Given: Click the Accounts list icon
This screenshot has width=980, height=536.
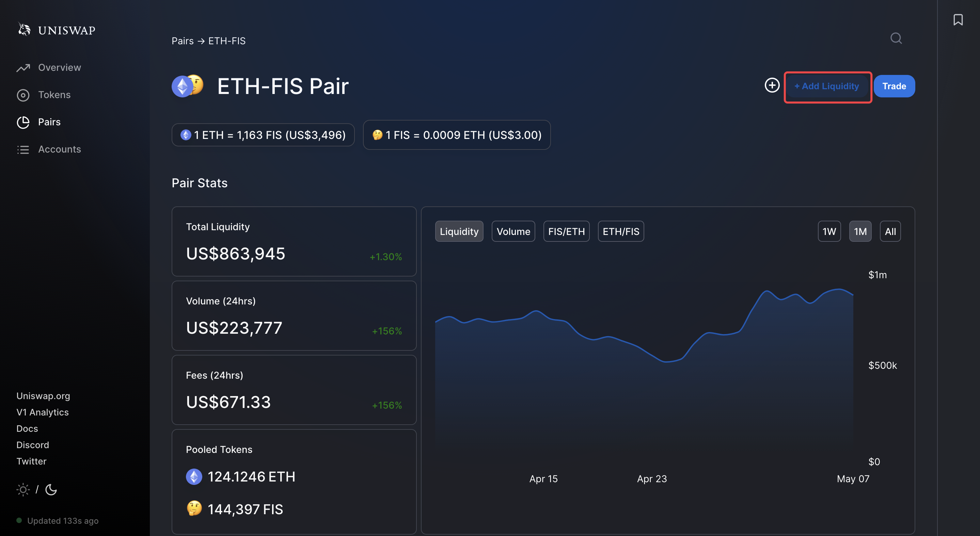Looking at the screenshot, I should 23,149.
